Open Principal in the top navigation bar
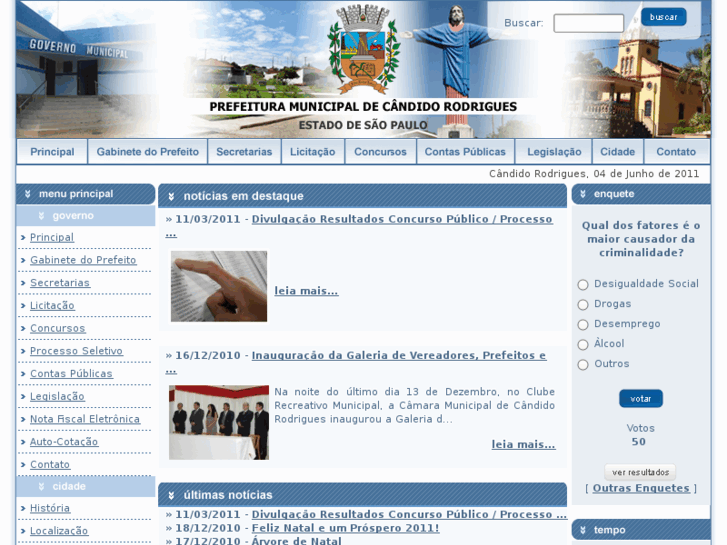This screenshot has height=545, width=727. click(52, 152)
